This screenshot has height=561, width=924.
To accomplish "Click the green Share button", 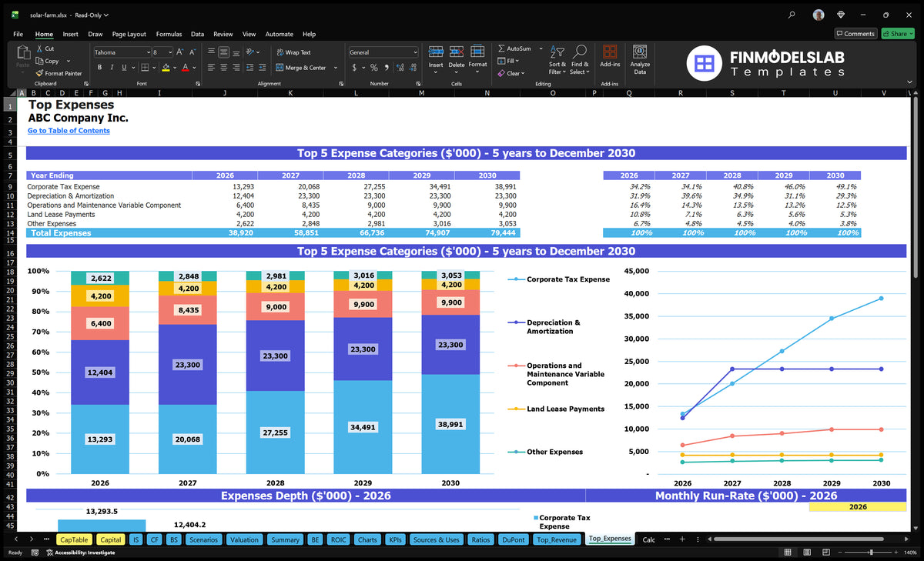I will coord(897,34).
